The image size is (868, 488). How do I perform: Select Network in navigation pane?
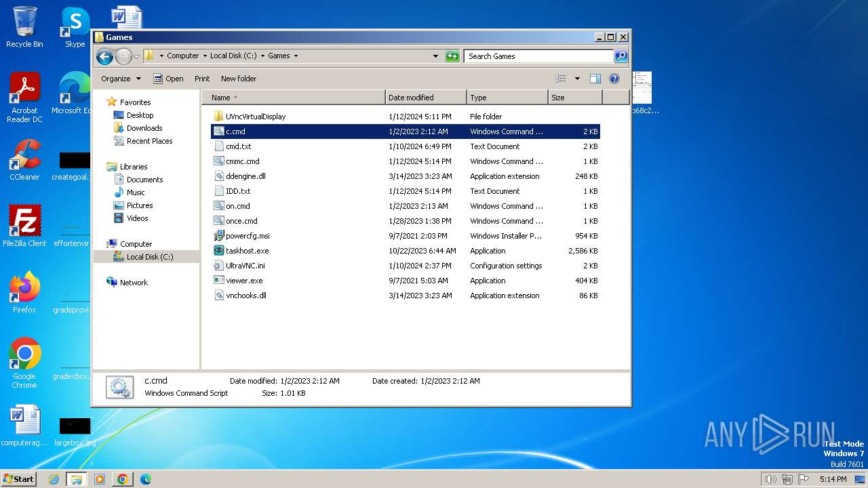tap(134, 283)
